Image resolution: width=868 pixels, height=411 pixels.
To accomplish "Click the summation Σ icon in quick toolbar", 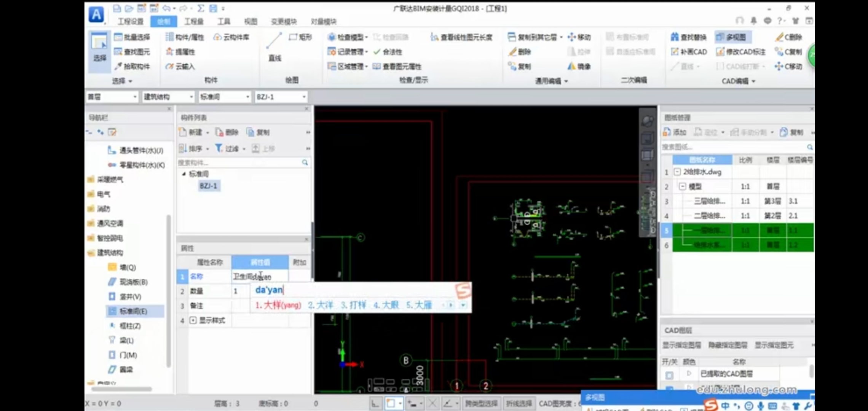I will coord(201,8).
